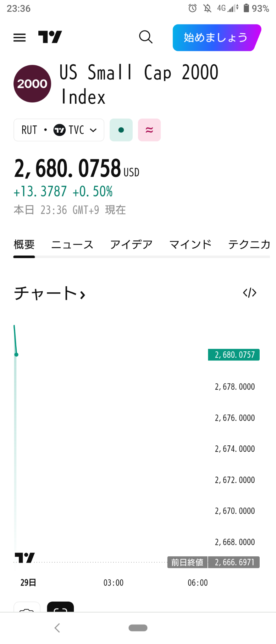
Task: Open the アイデア tab
Action: pos(131,244)
